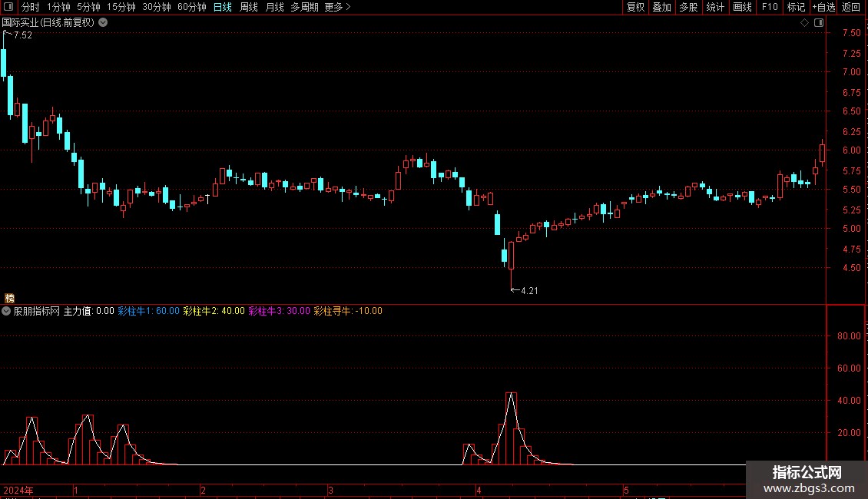Expand the 股朋指标网 indicator dropdown
Screen dimensions: 868x499
pyautogui.click(x=6, y=311)
